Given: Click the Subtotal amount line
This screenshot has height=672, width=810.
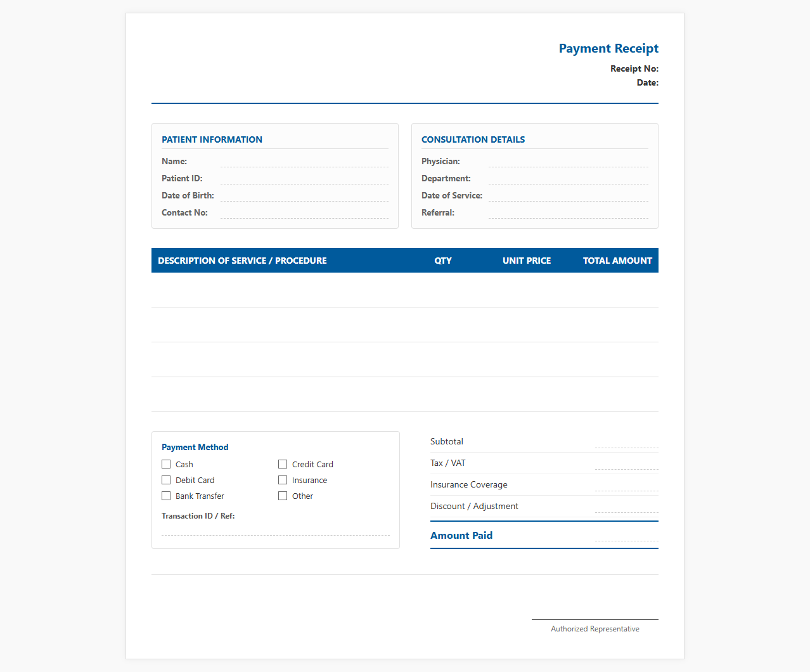Looking at the screenshot, I should click(x=627, y=443).
